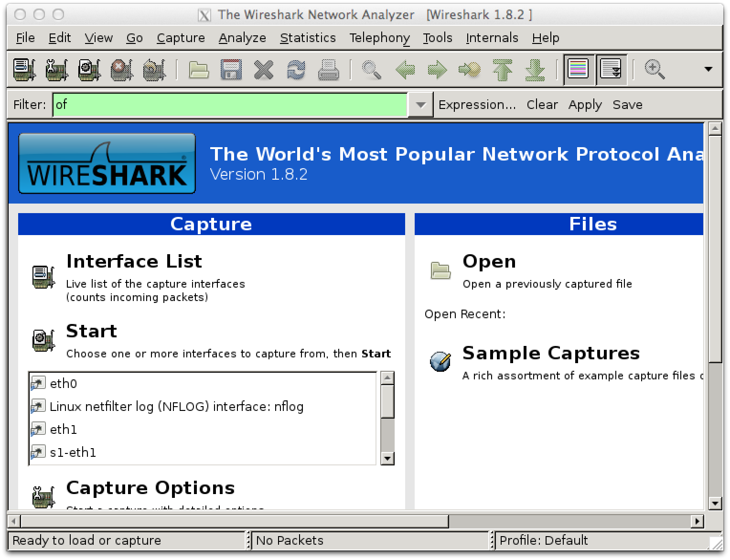This screenshot has height=560, width=730.
Task: Click the Open folder icon in Files
Action: (440, 270)
